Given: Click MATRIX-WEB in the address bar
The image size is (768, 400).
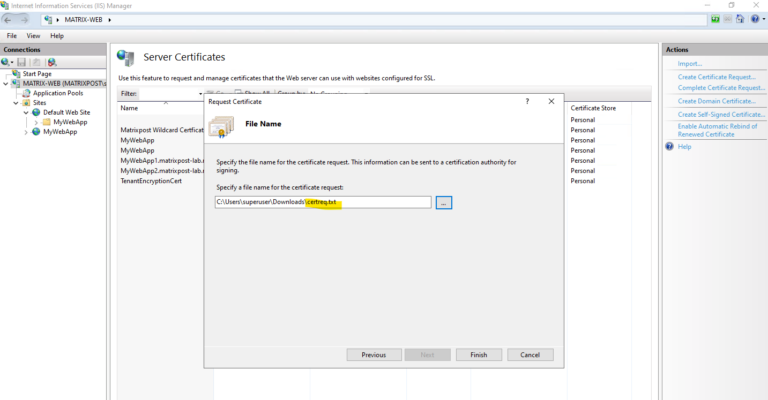Looking at the screenshot, I should point(83,20).
